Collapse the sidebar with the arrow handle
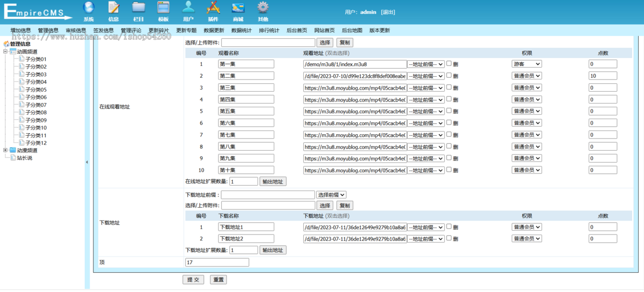This screenshot has height=292, width=644. [87, 162]
